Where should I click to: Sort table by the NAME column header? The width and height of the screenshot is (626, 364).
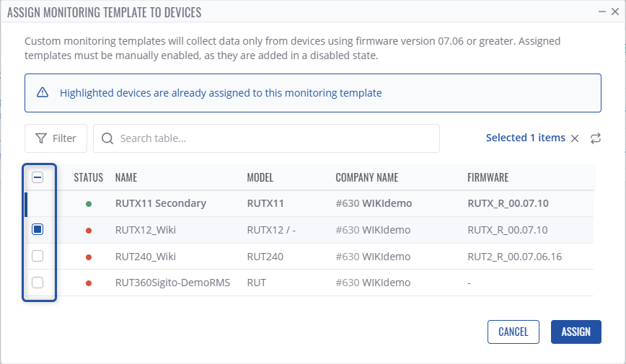pyautogui.click(x=126, y=177)
